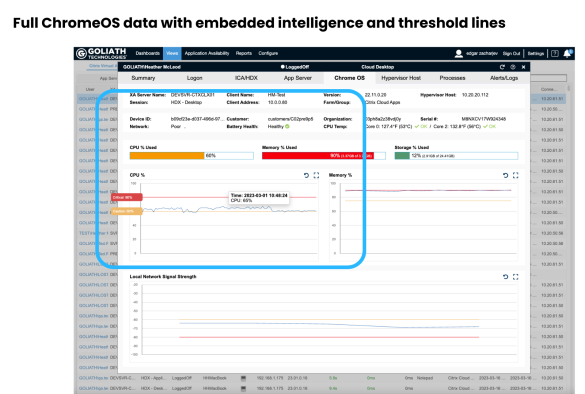Image resolution: width=585 pixels, height=394 pixels.
Task: Open the Dashboards menu
Action: (x=148, y=53)
